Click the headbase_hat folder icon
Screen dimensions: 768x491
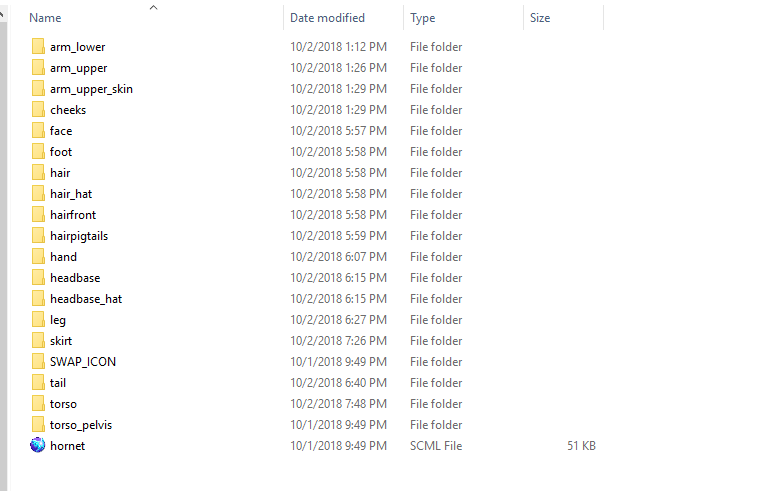[38, 299]
